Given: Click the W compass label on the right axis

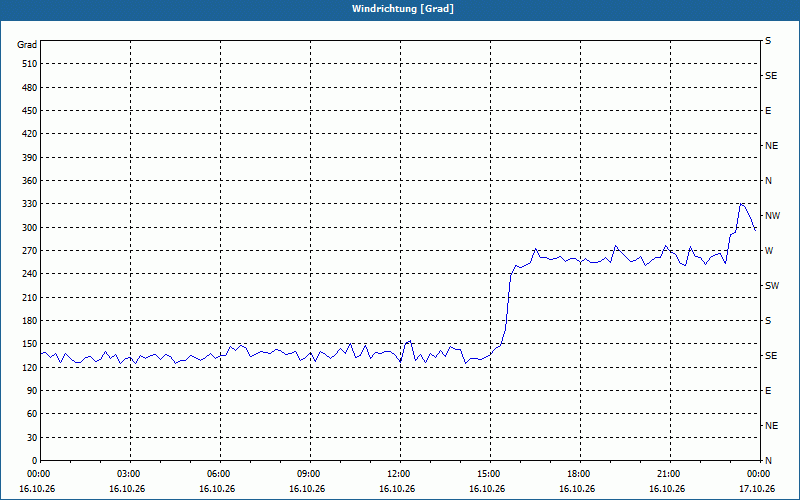Looking at the screenshot, I should (769, 251).
